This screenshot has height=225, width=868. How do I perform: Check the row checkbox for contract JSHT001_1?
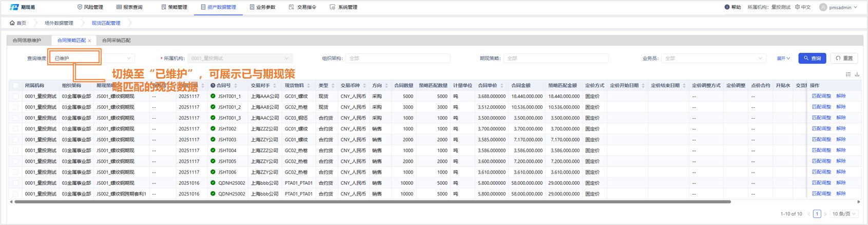click(15, 97)
